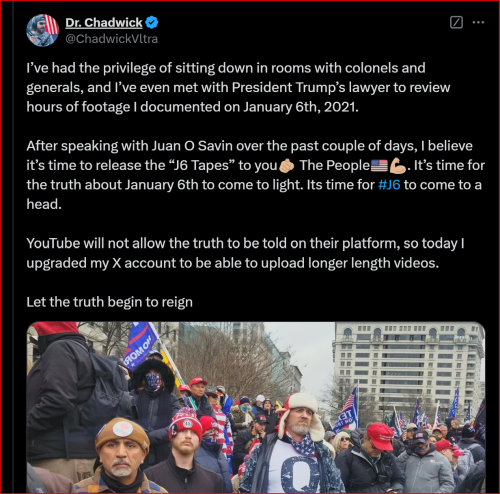500x494 pixels.
Task: Click the paragraph mentioning YouTube
Action: 245,253
